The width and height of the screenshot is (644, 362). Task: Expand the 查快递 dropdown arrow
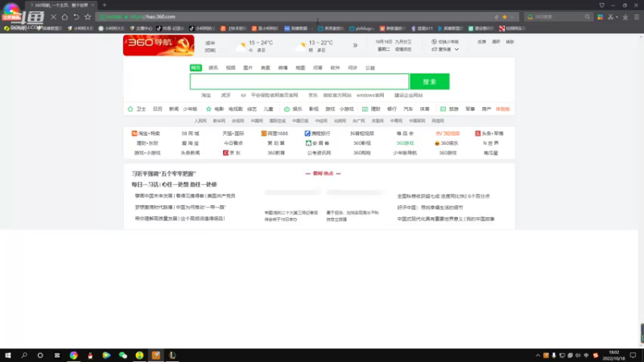coord(456,49)
